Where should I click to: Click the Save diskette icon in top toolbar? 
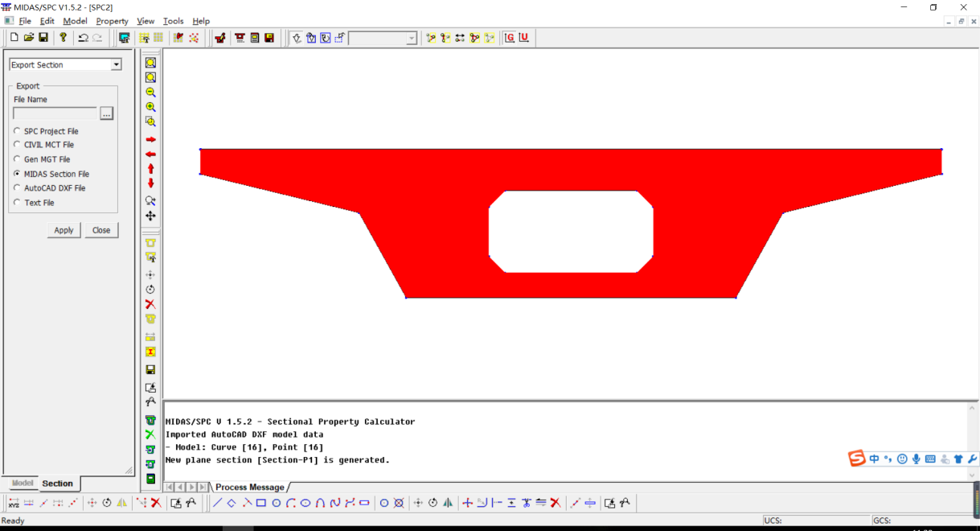tap(43, 38)
